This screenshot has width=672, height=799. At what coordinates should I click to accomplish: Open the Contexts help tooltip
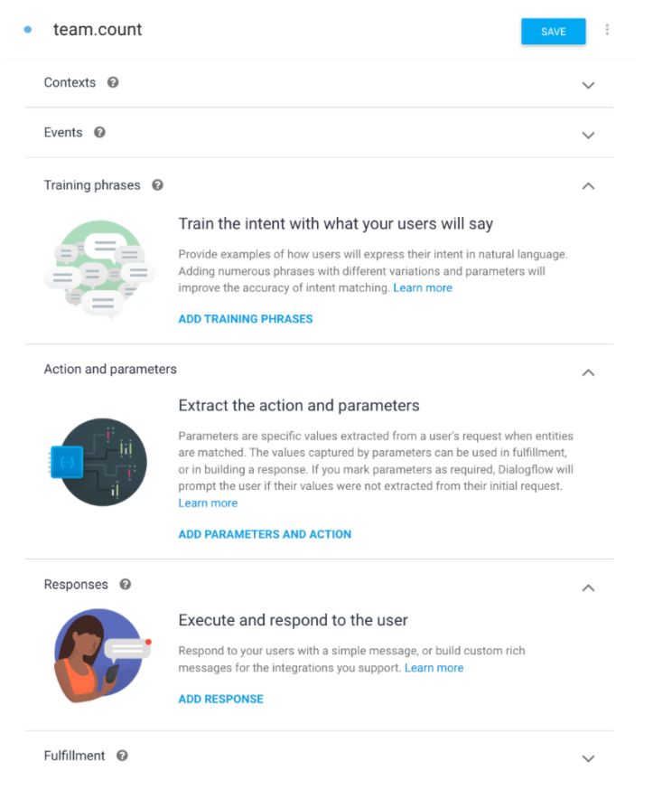tap(112, 82)
